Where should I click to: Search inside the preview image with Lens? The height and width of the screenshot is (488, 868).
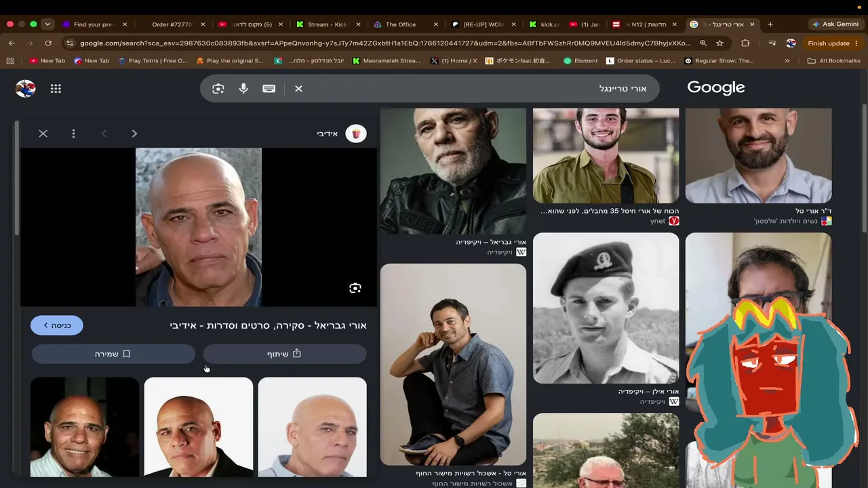pos(355,288)
